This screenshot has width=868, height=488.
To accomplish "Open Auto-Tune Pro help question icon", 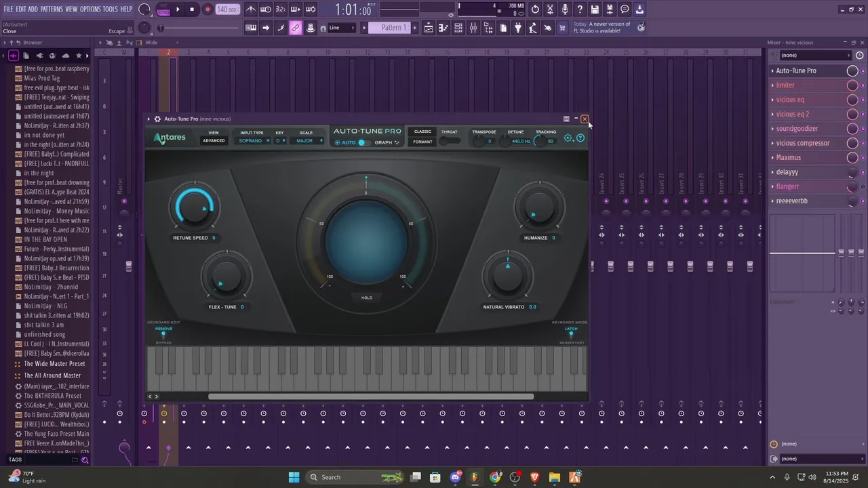I will click(580, 138).
